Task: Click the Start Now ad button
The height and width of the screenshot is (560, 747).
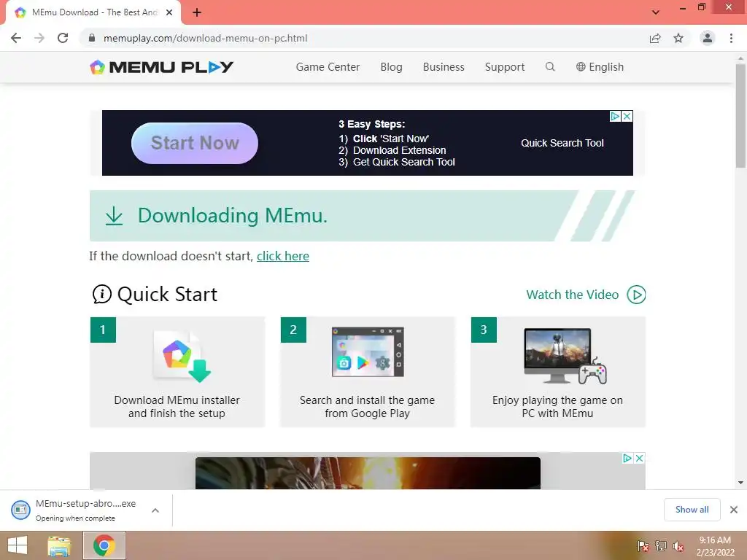Action: [195, 143]
